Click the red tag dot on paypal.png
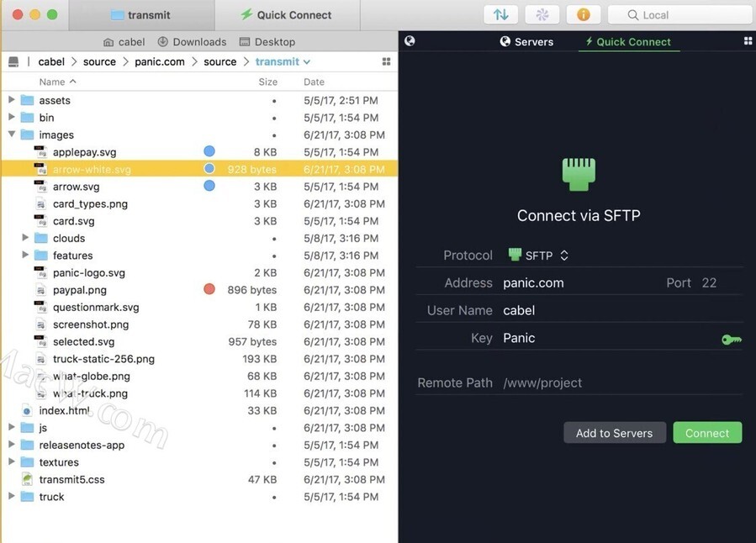The width and height of the screenshot is (756, 543). click(209, 289)
